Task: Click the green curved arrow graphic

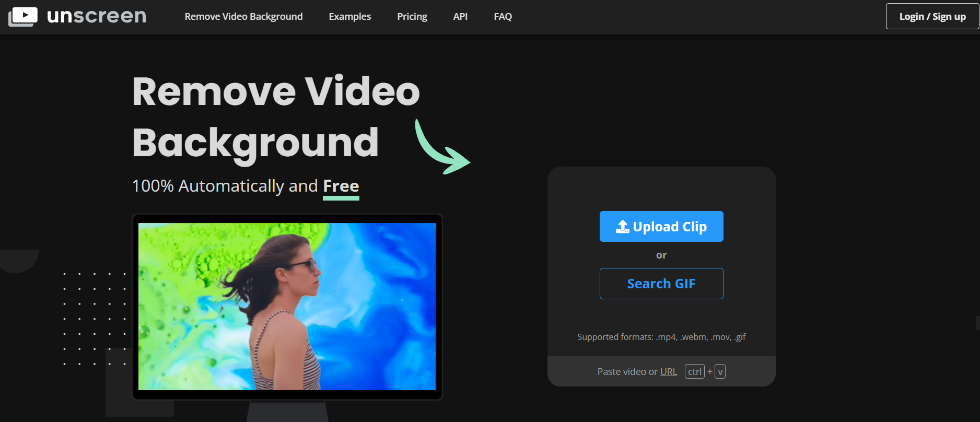Action: (441, 148)
